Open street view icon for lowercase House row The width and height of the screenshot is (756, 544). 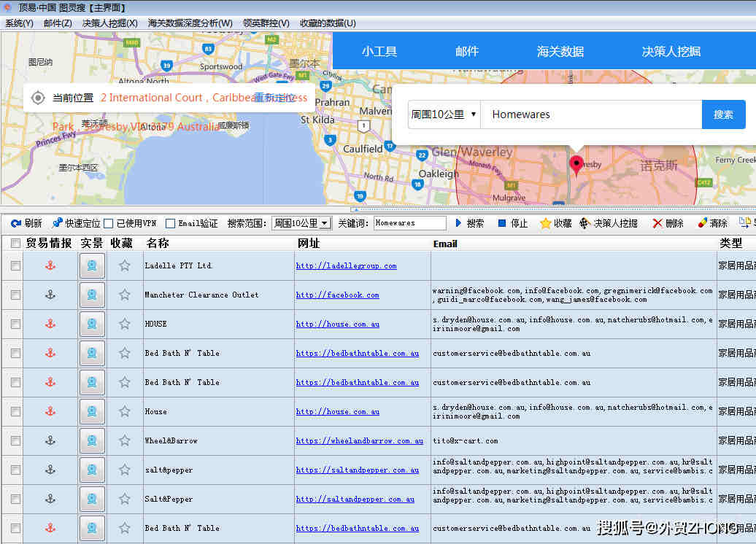click(x=92, y=411)
